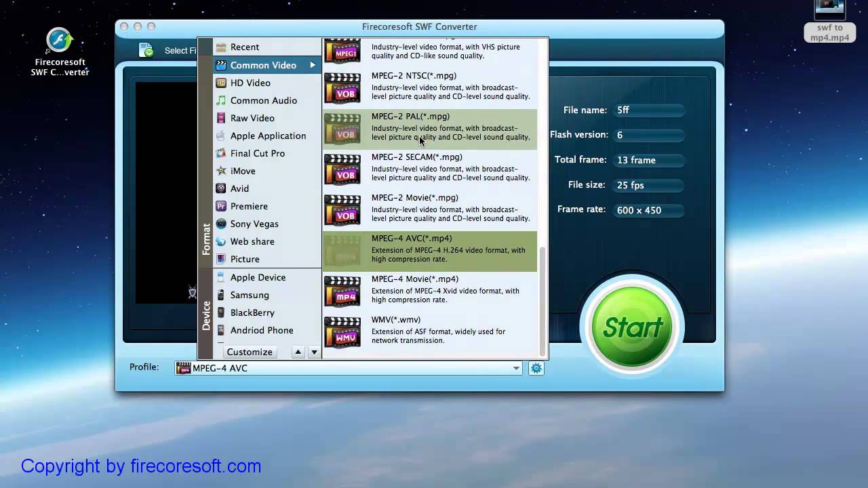The image size is (868, 488).
Task: Click the MPEG-2 PAL VOB icon
Action: pyautogui.click(x=342, y=129)
